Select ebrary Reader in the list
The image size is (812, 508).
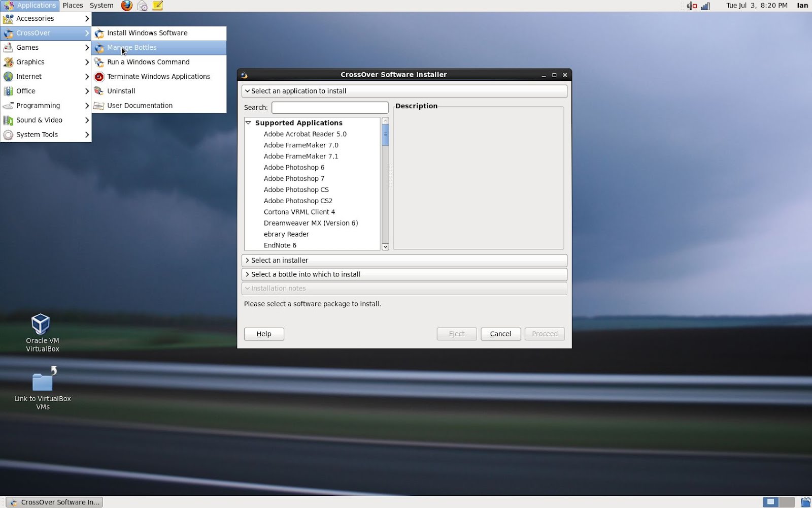point(286,235)
